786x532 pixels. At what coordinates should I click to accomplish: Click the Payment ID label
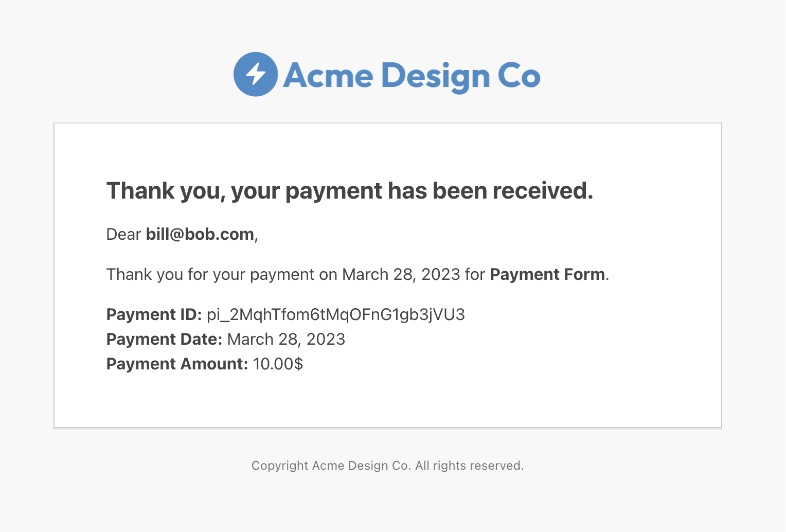(154, 314)
